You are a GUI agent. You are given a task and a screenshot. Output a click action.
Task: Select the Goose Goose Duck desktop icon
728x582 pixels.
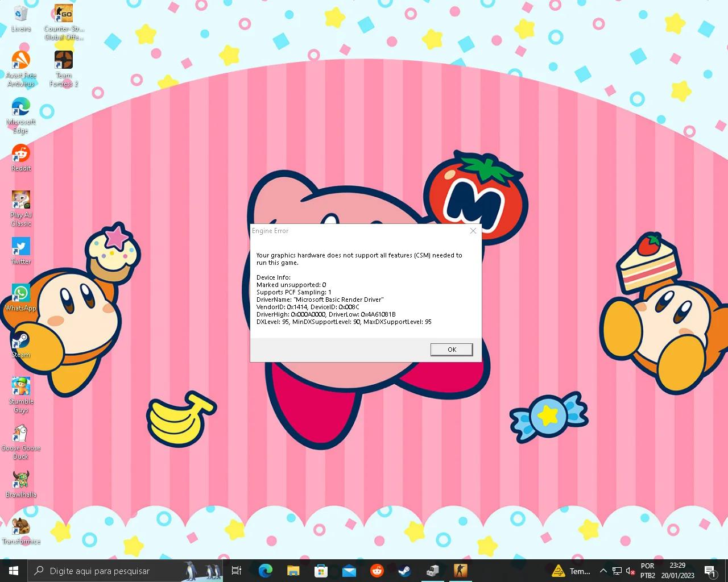click(21, 442)
